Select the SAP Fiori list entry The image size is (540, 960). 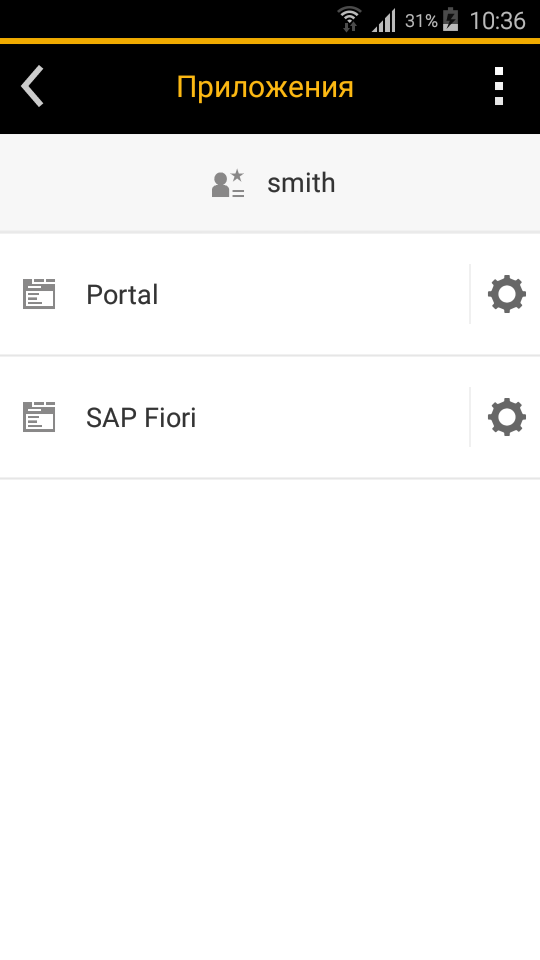pos(234,418)
